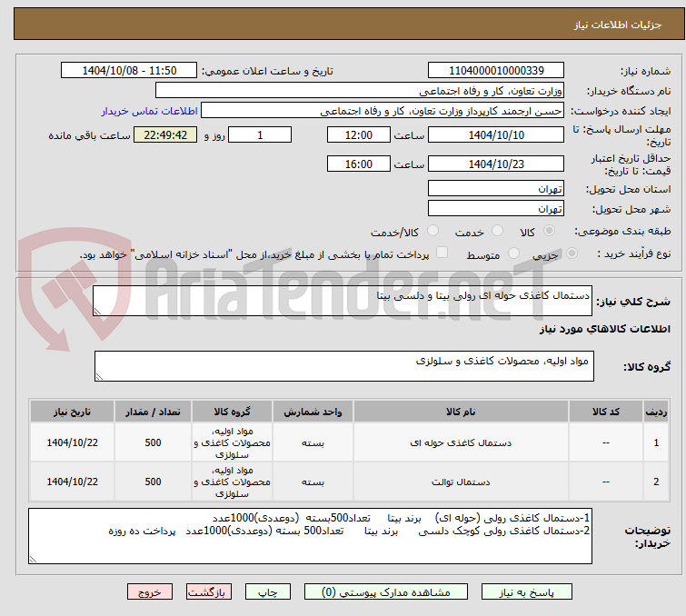Click need date 1404/10/22 in row 2

pos(72,482)
